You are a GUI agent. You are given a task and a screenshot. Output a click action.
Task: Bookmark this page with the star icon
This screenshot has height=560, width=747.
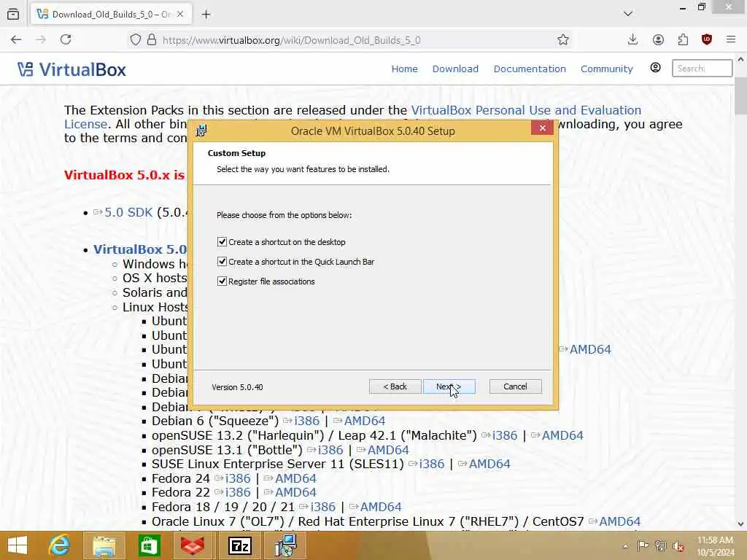point(563,40)
